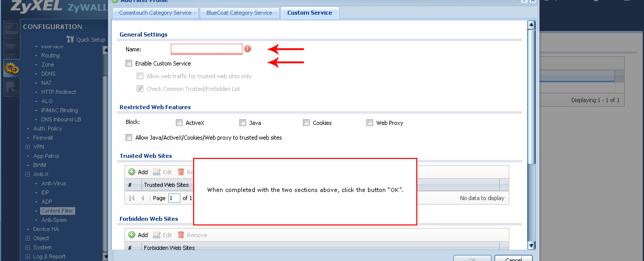Click the red error icon beside Name
Screen dimensions: 644x261
tap(248, 49)
